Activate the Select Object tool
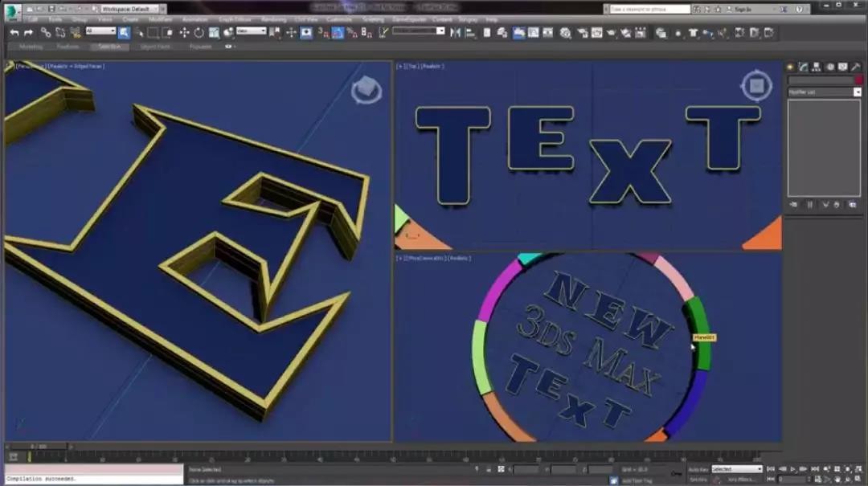 (x=124, y=33)
